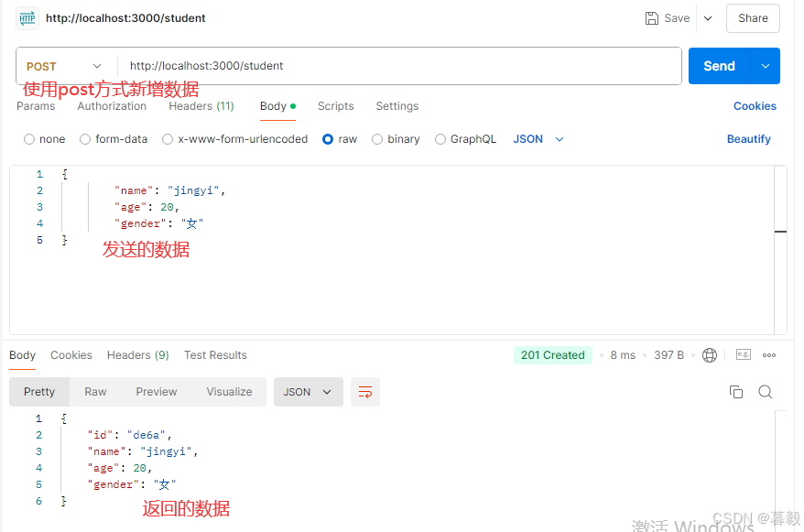This screenshot has height=532, width=804.
Task: Select the form-data radio button
Action: tap(85, 139)
